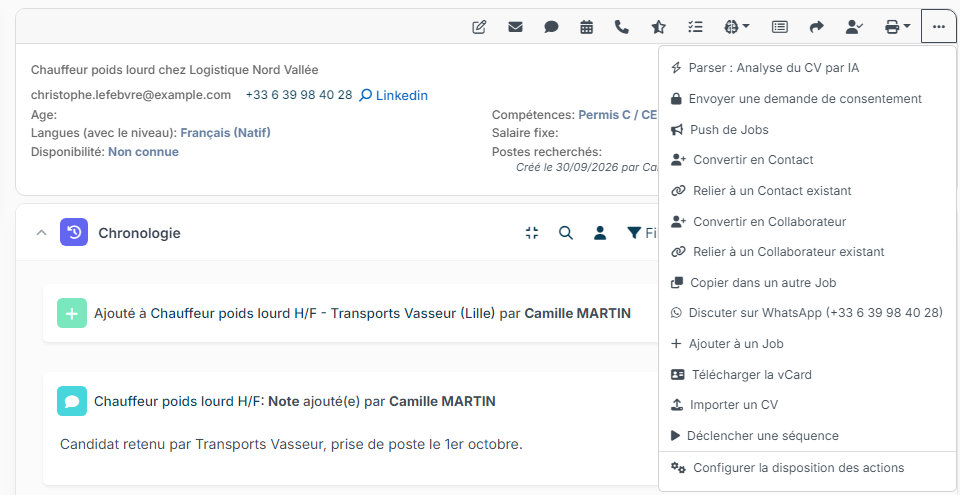Choose Ajouter à un Job
This screenshot has width=960, height=495.
(x=808, y=344)
